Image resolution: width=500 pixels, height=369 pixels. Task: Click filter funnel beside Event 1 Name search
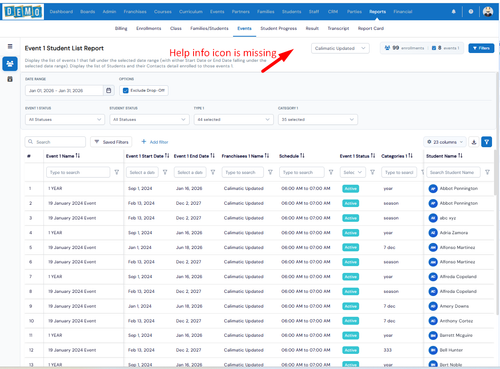click(117, 172)
